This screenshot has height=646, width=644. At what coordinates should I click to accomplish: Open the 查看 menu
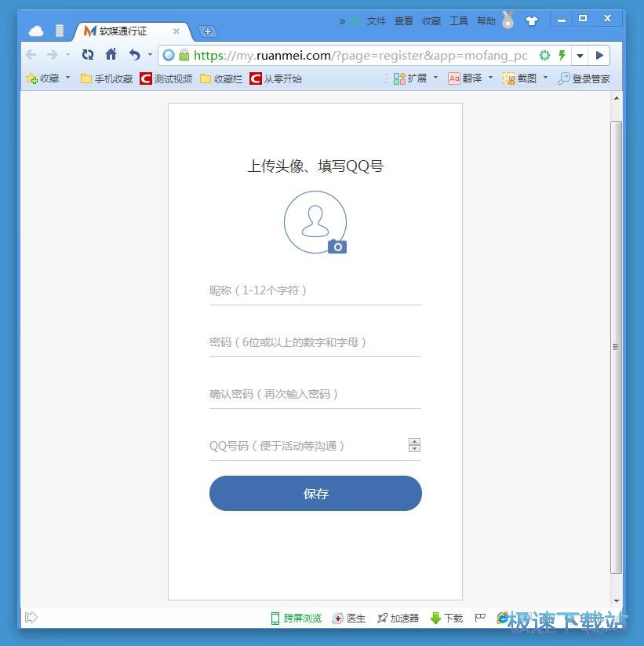[403, 21]
